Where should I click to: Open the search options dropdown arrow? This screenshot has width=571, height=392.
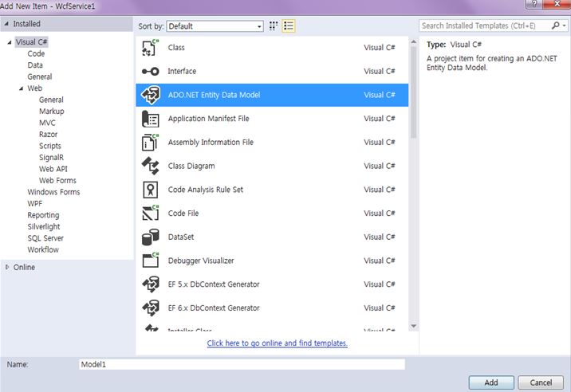564,25
